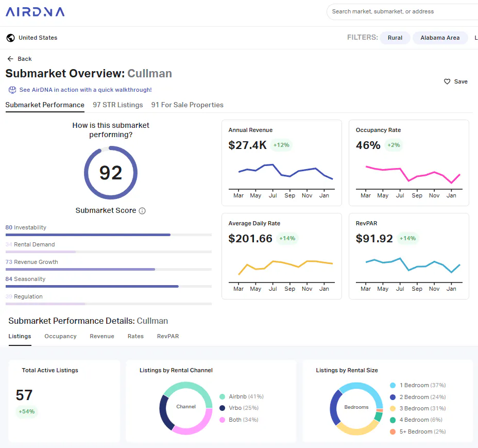Viewport: 478px width, 448px height.
Task: Toggle the Alabama Area filter chip
Action: (x=440, y=38)
